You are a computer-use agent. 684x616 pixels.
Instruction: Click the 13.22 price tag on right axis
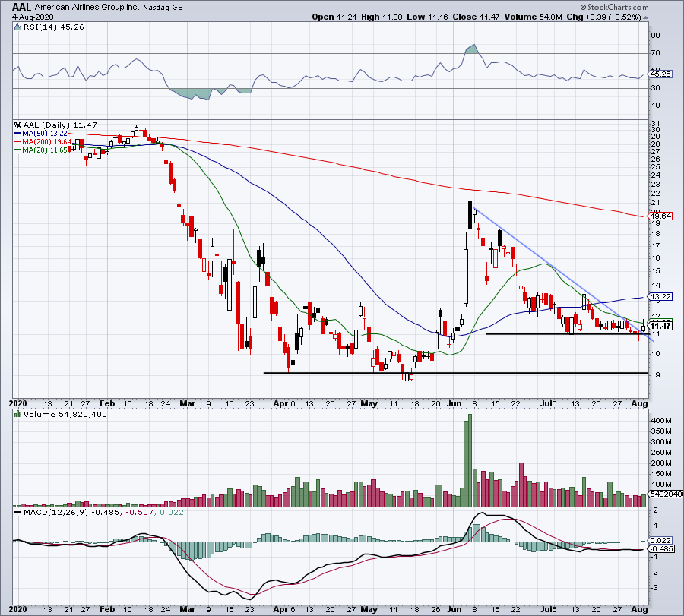pos(661,297)
